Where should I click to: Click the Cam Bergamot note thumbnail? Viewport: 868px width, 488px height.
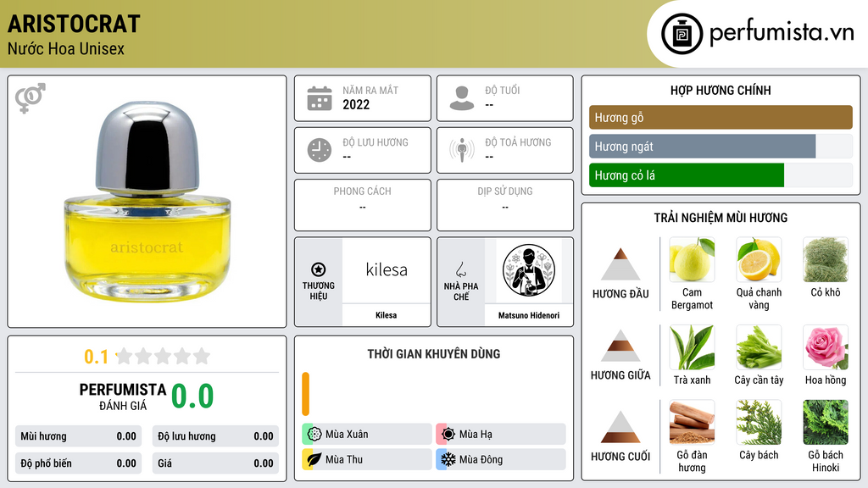692,259
